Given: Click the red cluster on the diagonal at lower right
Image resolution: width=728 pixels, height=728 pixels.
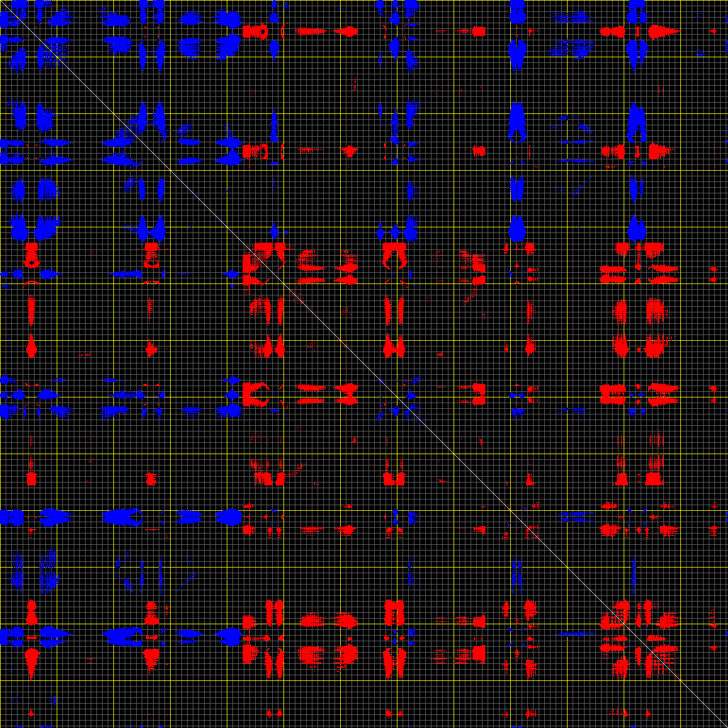Looking at the screenshot, I should pyautogui.click(x=615, y=618).
